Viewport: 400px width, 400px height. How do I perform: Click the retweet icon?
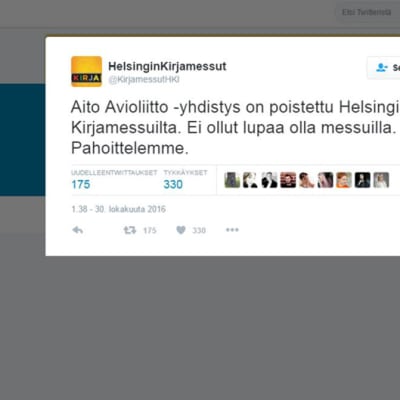130,230
